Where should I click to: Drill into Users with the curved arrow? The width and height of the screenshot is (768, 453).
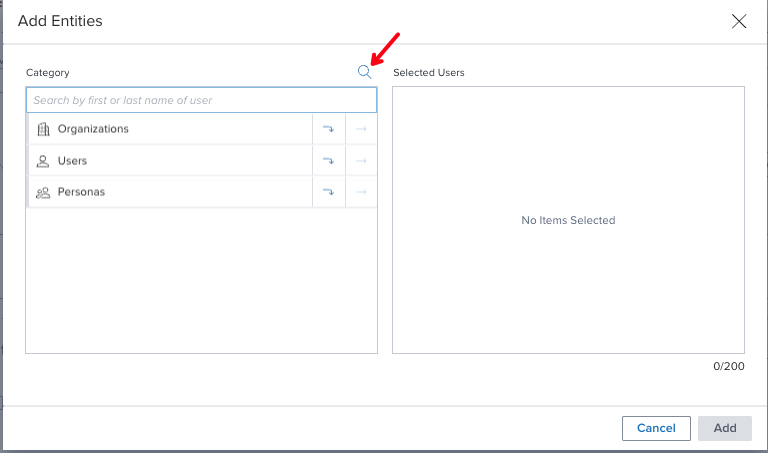[x=329, y=161]
